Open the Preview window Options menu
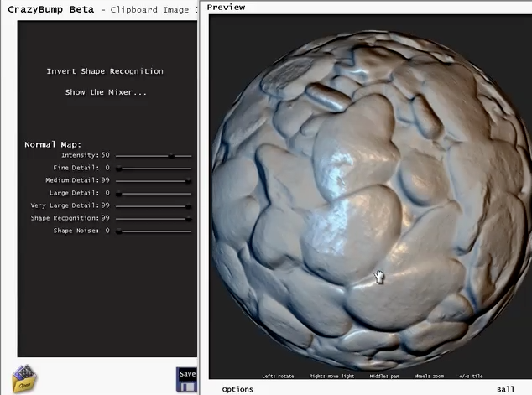Image resolution: width=532 pixels, height=395 pixels. pyautogui.click(x=237, y=389)
